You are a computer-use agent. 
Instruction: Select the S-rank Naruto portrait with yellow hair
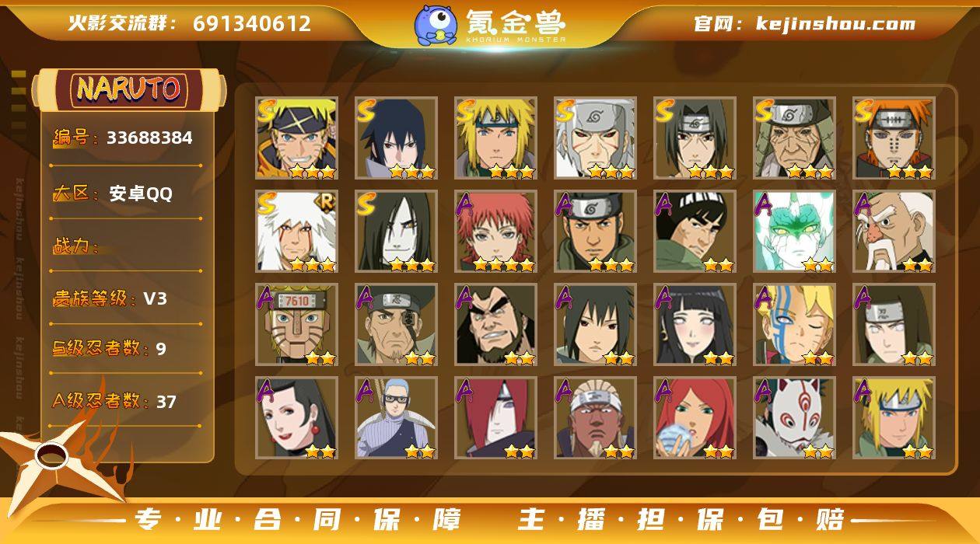pos(297,138)
